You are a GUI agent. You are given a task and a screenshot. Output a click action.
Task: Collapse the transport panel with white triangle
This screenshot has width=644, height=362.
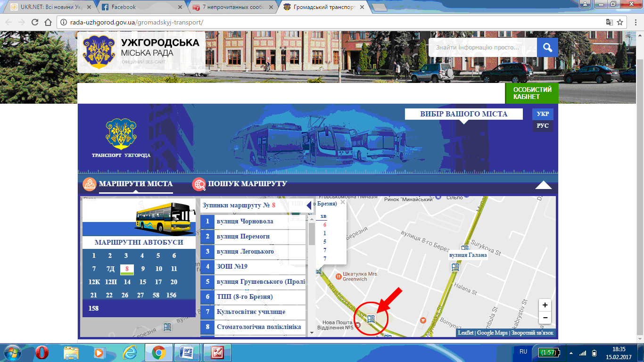tap(544, 185)
